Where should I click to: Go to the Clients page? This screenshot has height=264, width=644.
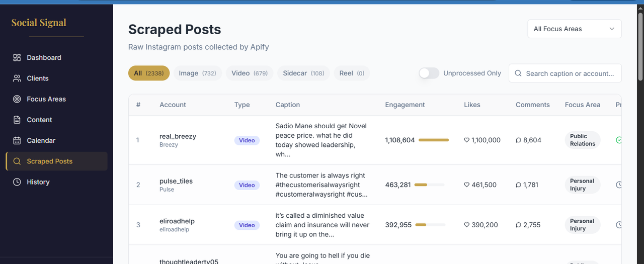[x=56, y=78]
